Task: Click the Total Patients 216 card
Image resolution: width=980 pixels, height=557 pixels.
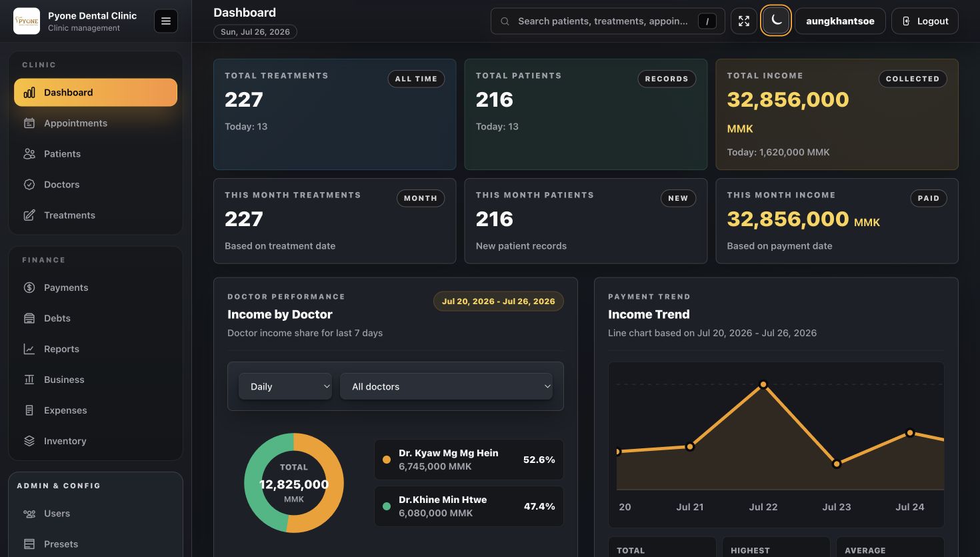Action: pos(586,114)
